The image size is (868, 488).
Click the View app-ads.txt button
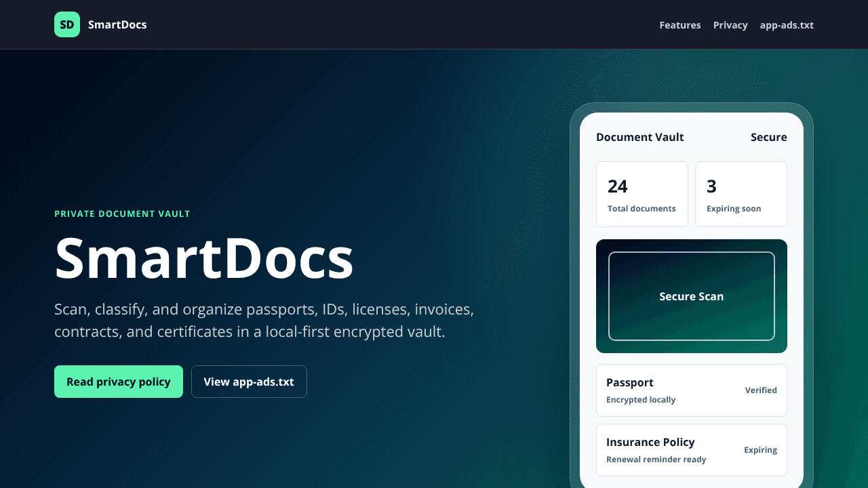pos(249,382)
